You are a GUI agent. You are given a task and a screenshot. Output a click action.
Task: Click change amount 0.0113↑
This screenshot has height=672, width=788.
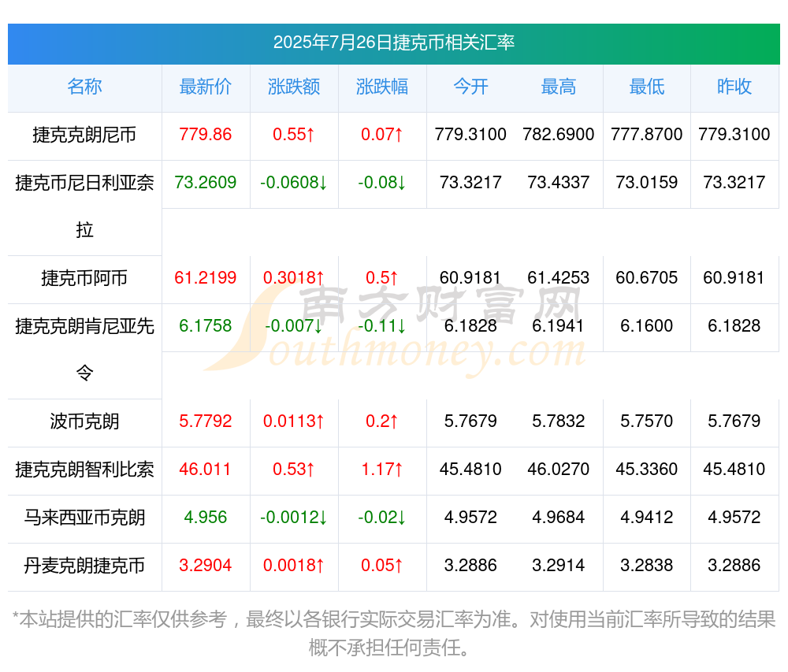[x=293, y=421]
